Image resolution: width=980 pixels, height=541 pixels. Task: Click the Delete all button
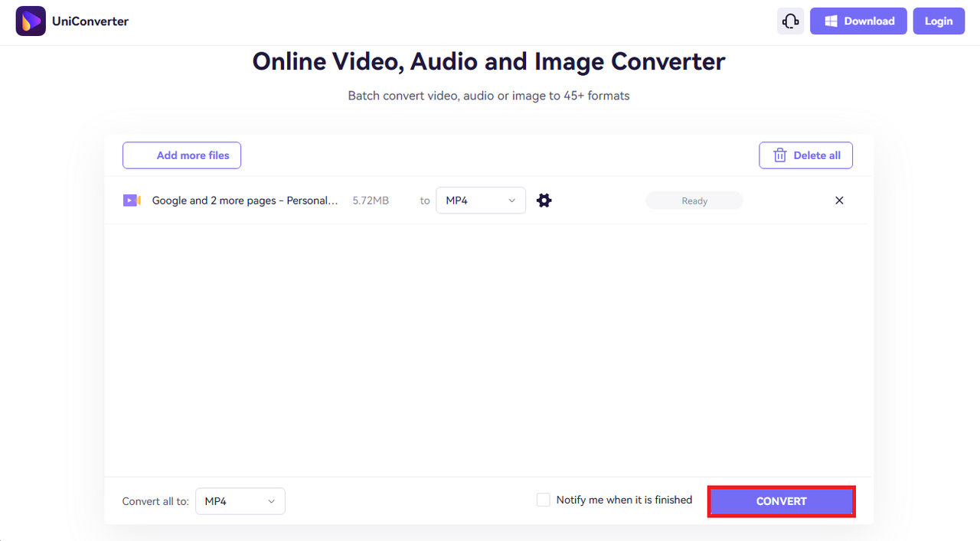click(x=805, y=155)
